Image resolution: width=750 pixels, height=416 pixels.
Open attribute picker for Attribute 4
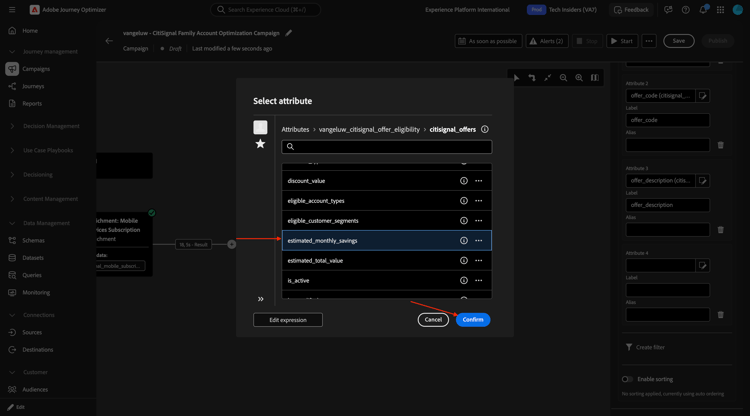(702, 265)
